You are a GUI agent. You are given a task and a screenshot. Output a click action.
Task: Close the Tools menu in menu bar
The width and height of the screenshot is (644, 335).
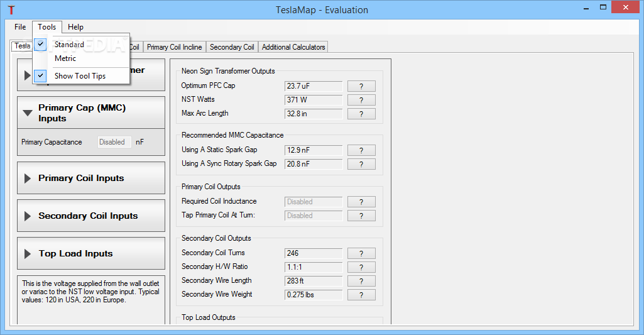click(x=47, y=27)
